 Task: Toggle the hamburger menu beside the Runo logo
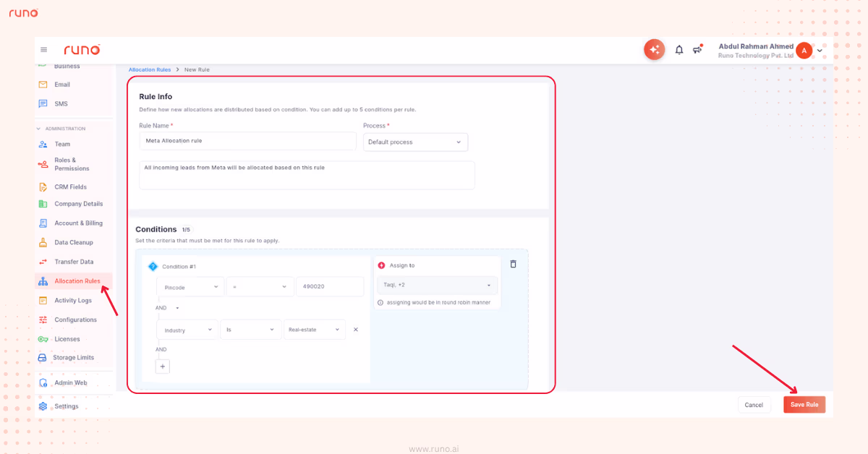tap(43, 49)
